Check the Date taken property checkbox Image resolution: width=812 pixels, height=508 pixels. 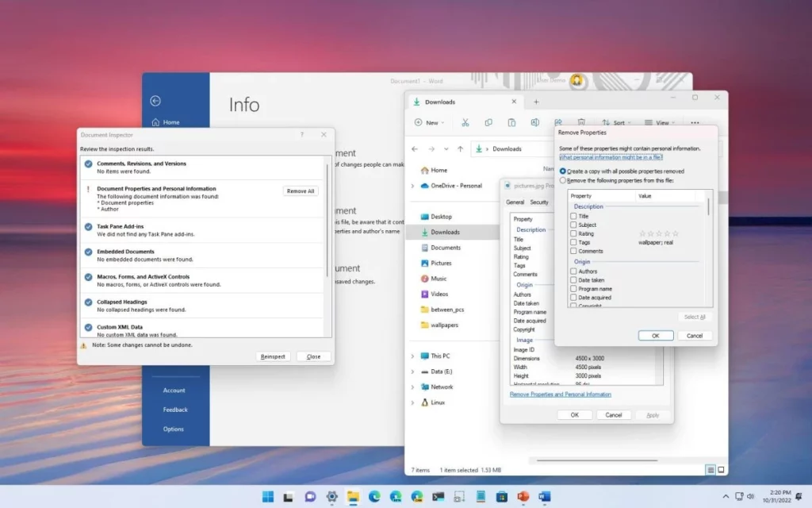coord(573,280)
